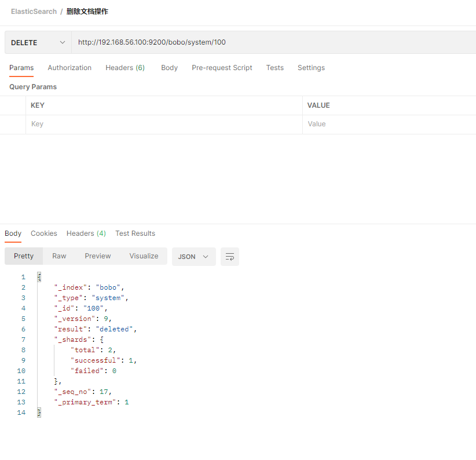Open the Authorization tab
This screenshot has width=476, height=460.
(69, 68)
